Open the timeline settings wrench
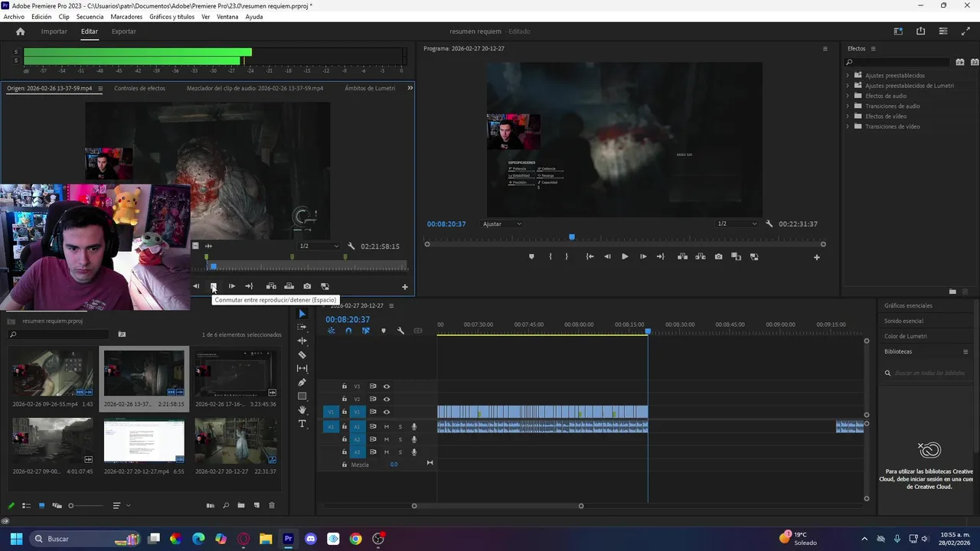The height and width of the screenshot is (551, 980). (x=400, y=331)
